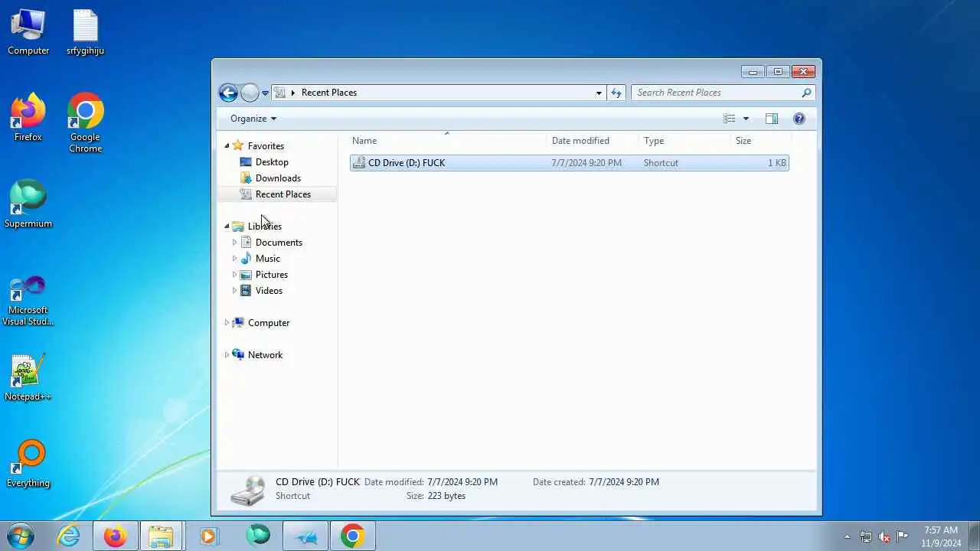Viewport: 980px width, 551px height.
Task: Click the Favorites heading in the tree
Action: tap(266, 146)
